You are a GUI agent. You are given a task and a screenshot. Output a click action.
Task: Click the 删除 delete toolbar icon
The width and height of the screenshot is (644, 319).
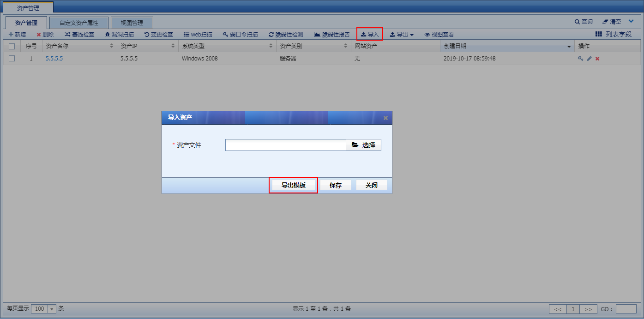[x=39, y=35]
